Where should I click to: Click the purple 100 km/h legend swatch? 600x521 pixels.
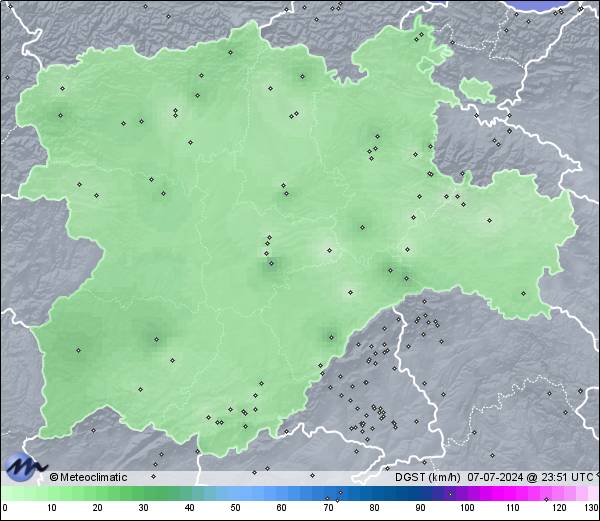[466, 494]
